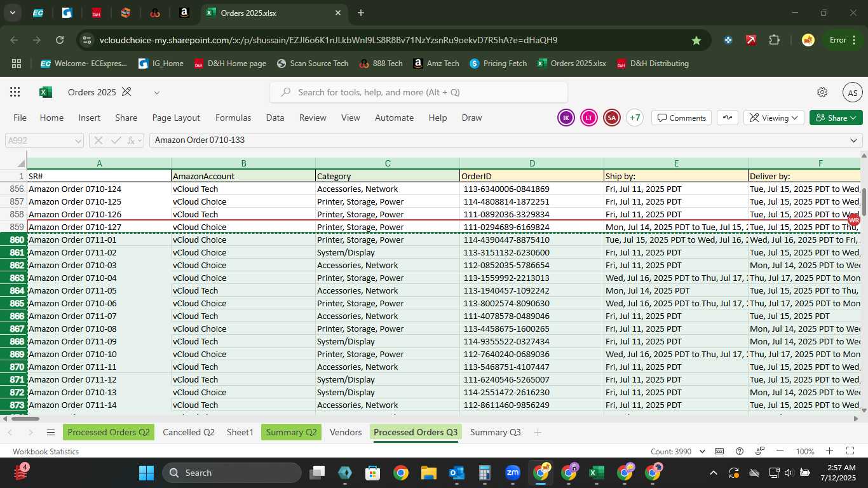
Task: Click the vertical scrollbar thumb
Action: (864, 202)
